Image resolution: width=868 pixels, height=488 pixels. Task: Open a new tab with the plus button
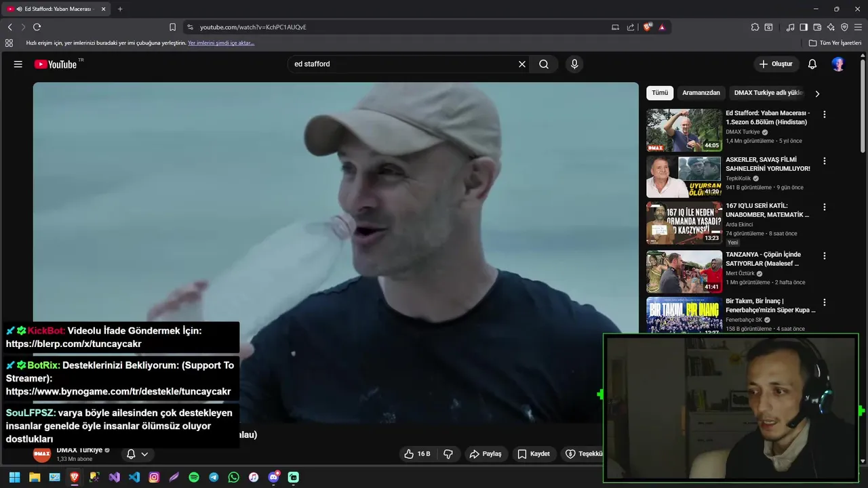pyautogui.click(x=120, y=9)
